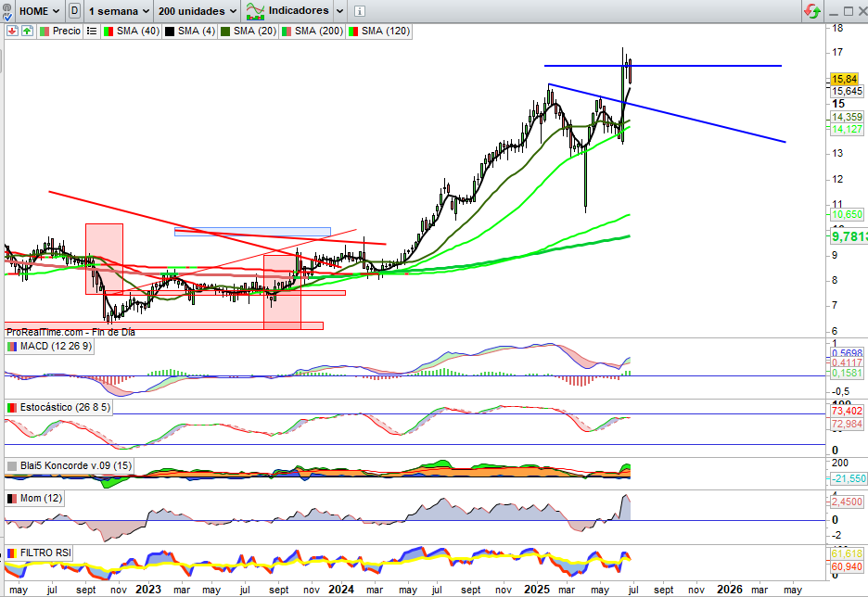Open the Precio price settings

(x=60, y=31)
